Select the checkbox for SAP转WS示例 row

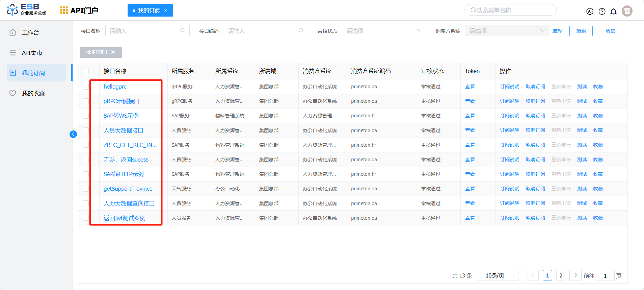point(86,116)
